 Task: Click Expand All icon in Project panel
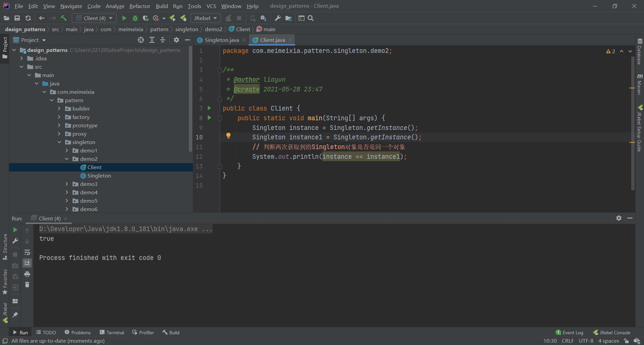(152, 40)
